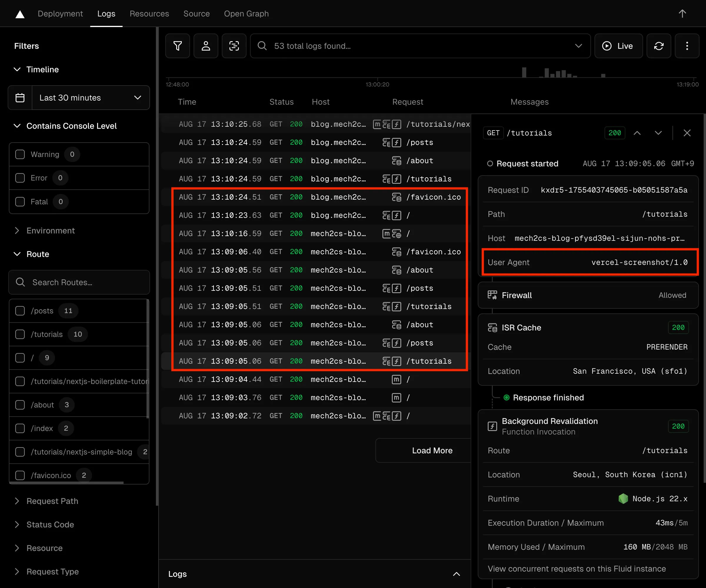Enable the Warning console level checkbox

point(20,154)
